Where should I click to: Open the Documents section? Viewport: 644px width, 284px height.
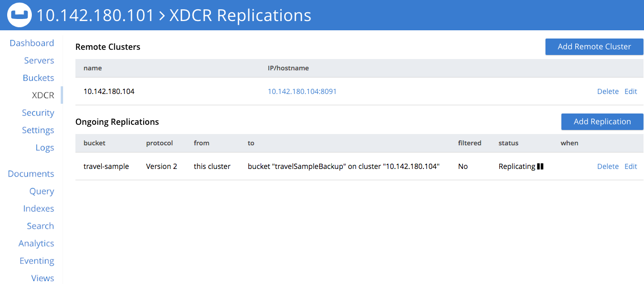tap(31, 174)
